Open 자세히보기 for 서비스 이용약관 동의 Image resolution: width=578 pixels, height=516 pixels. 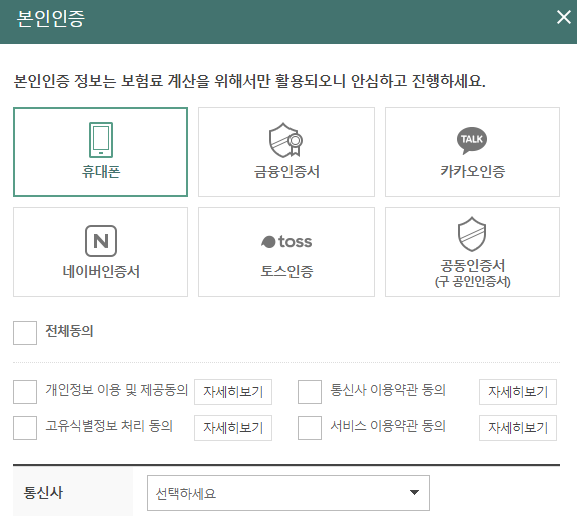pyautogui.click(x=518, y=428)
